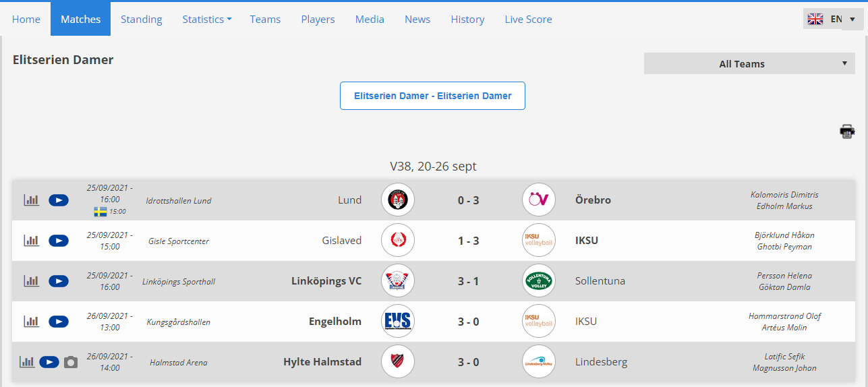Expand the All Teams dropdown
The image size is (868, 387).
[749, 63]
